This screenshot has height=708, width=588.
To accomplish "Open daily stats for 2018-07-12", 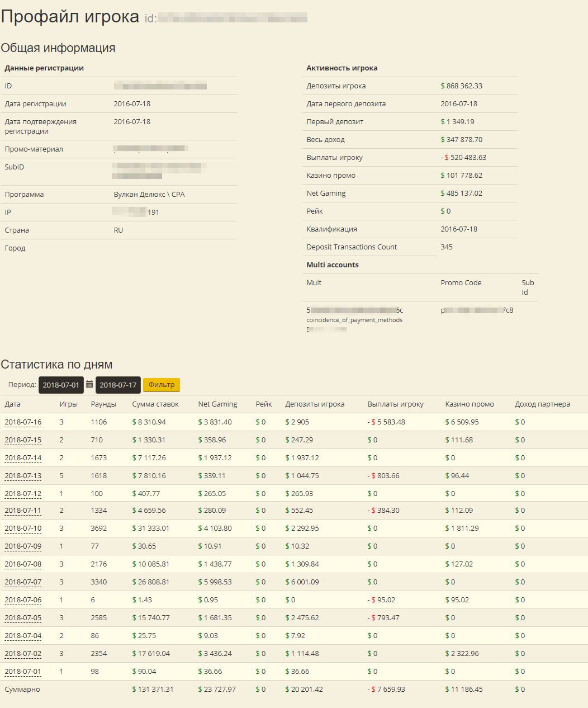I will (x=23, y=494).
